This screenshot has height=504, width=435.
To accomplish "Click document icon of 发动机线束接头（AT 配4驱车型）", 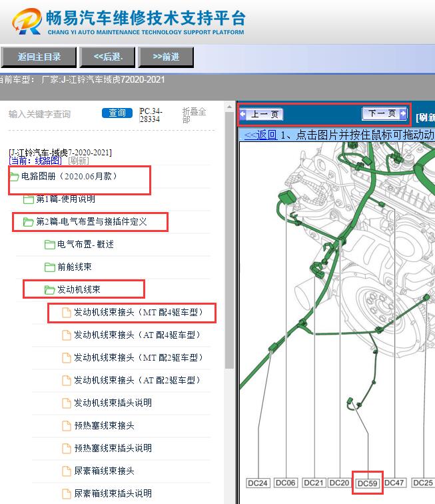I will 67,335.
